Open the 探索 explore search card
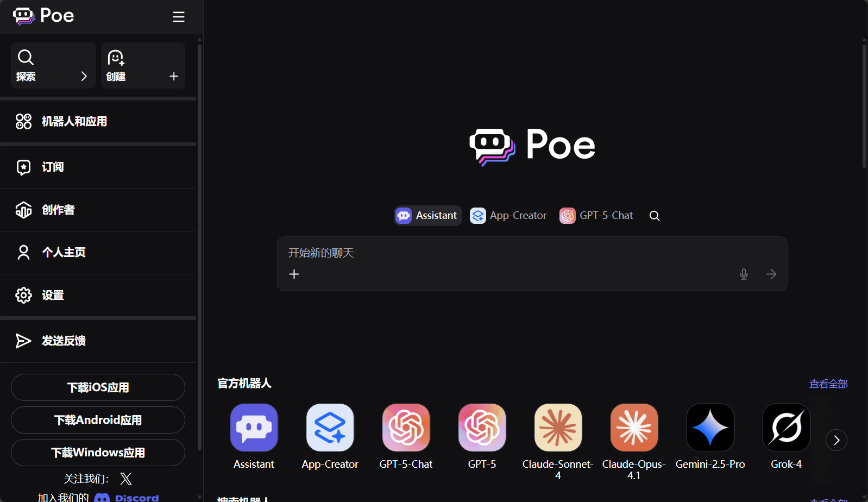The width and height of the screenshot is (868, 502). click(x=53, y=65)
